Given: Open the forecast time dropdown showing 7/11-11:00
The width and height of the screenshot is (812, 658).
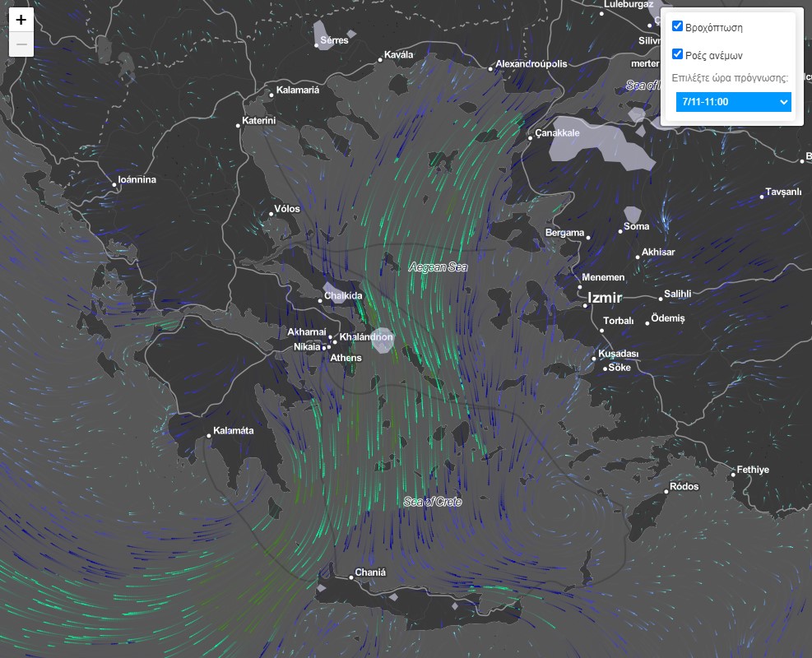Looking at the screenshot, I should point(733,102).
